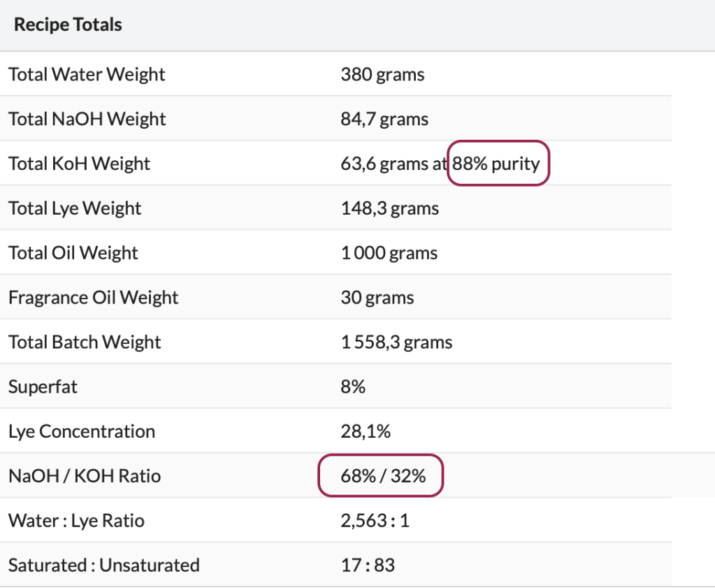Click the circled 68% / 32% ratio
715x588 pixels.
[x=382, y=476]
